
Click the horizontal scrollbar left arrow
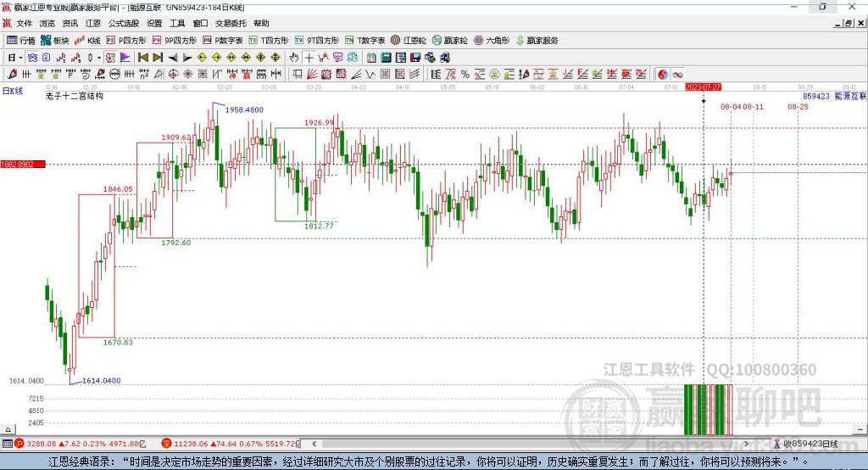[x=314, y=444]
